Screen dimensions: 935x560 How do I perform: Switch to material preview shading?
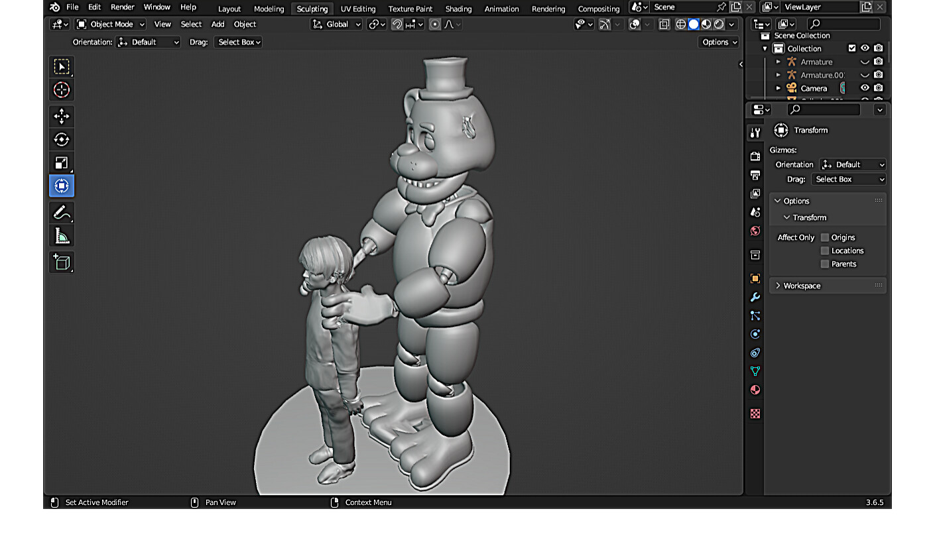706,25
